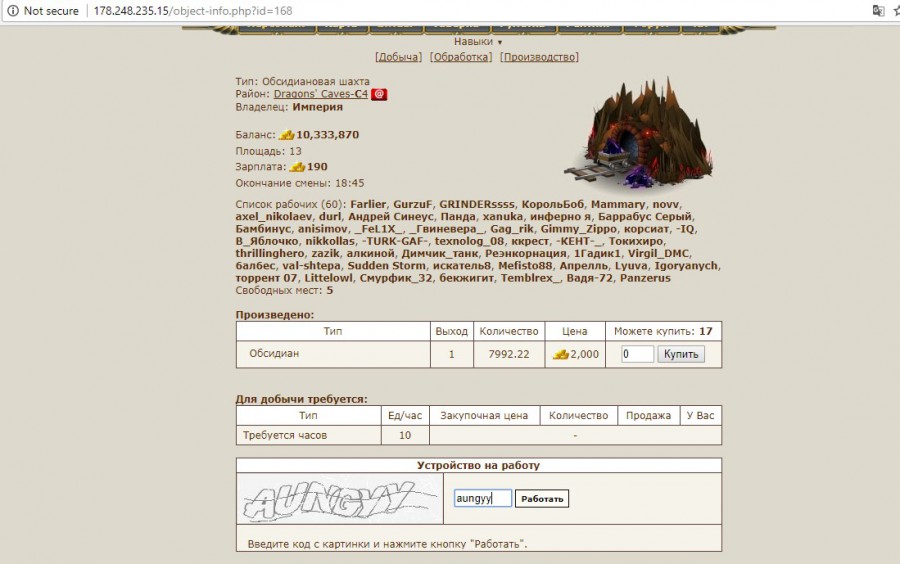Open worker Mammary's profile
900x564 pixels.
(x=618, y=204)
